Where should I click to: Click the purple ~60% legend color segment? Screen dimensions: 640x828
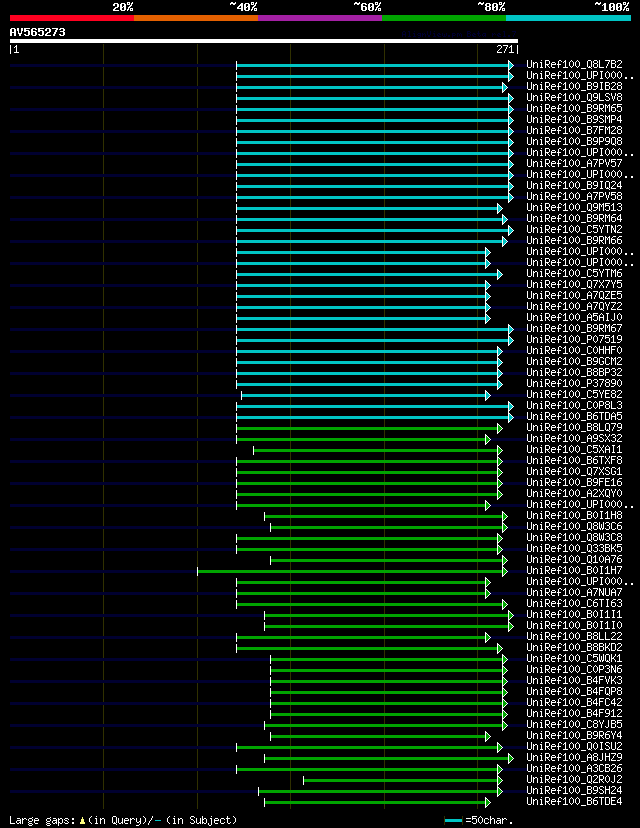320,18
